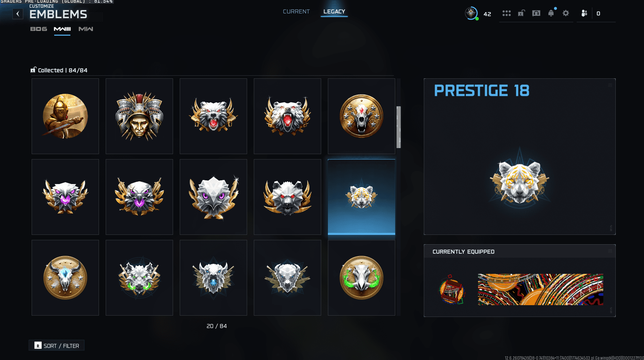Switch to the LEGACY tab

pyautogui.click(x=334, y=11)
